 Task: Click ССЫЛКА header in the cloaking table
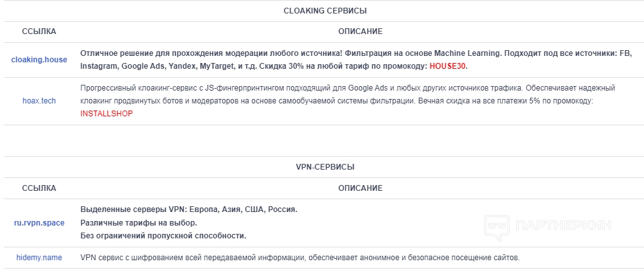click(39, 31)
